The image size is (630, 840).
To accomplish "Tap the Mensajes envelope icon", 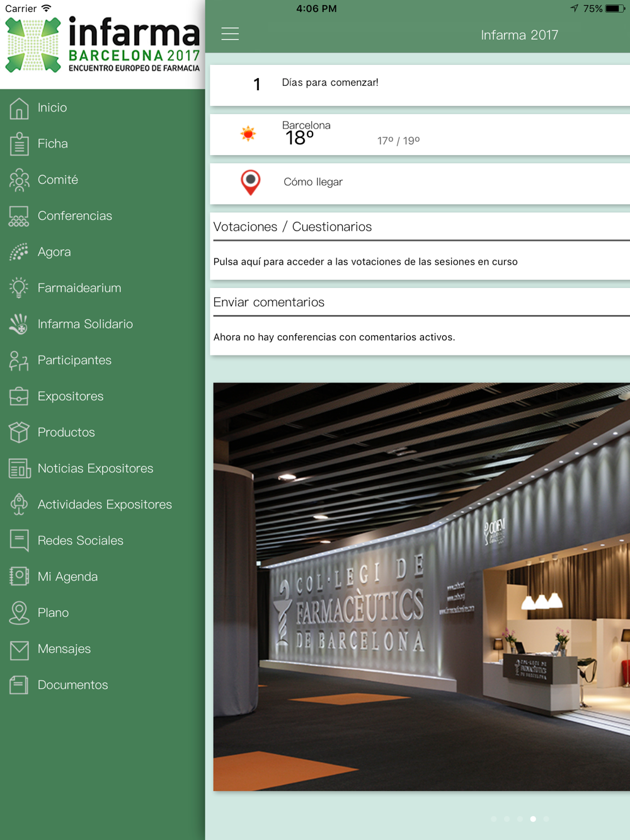I will coord(19,649).
